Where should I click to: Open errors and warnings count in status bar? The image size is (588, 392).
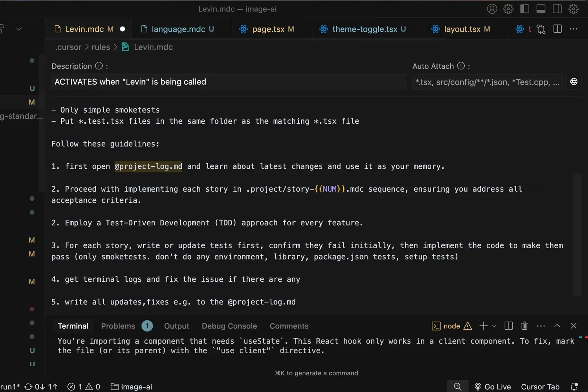point(84,387)
